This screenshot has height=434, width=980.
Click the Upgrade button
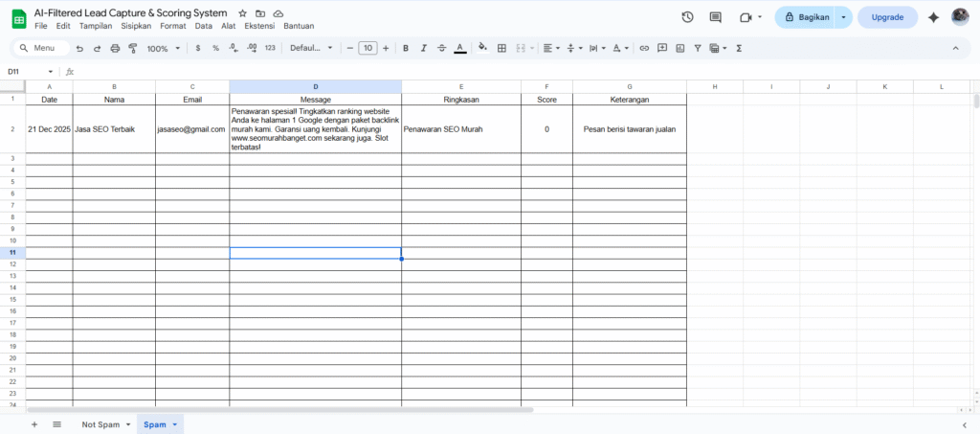point(887,17)
